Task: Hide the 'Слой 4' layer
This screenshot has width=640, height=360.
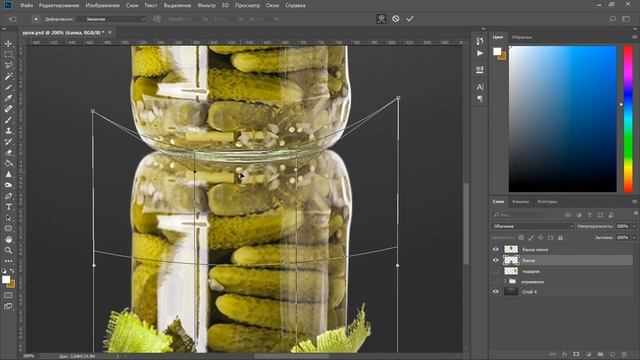Action: click(496, 292)
